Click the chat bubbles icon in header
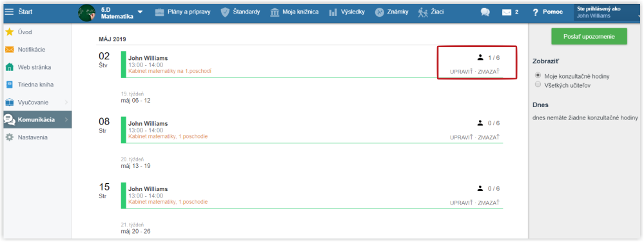644x242 pixels. 485,12
